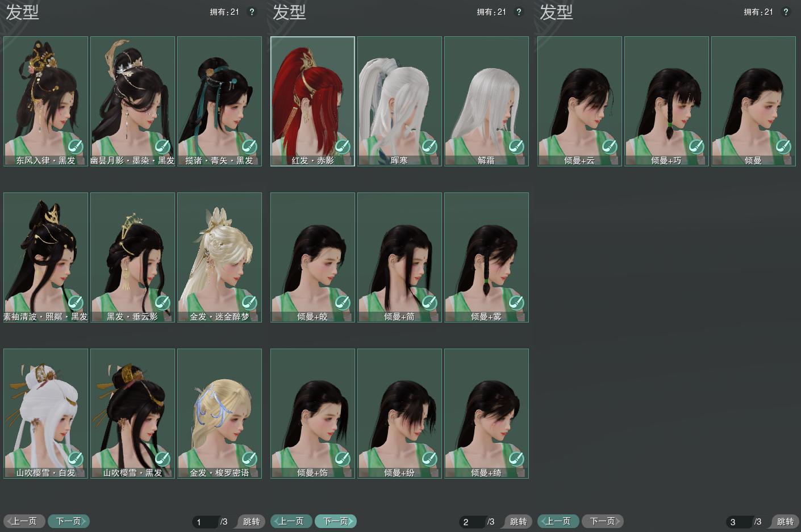
Task: Click 上一页 in page 1 panel
Action: [x=24, y=521]
